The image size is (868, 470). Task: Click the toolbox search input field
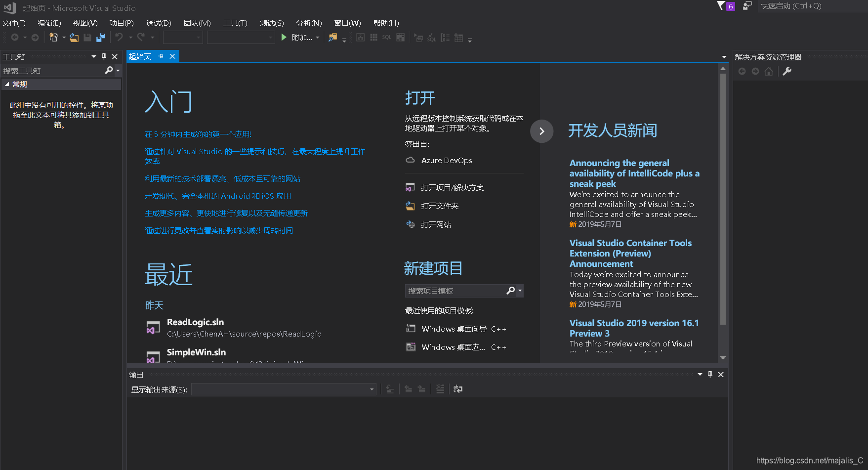[52, 71]
